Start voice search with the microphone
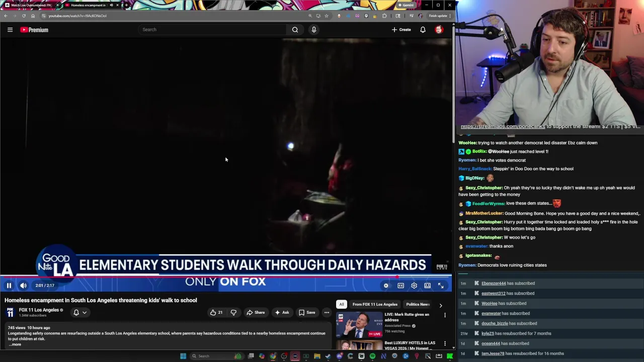This screenshot has height=362, width=644. pyautogui.click(x=314, y=30)
